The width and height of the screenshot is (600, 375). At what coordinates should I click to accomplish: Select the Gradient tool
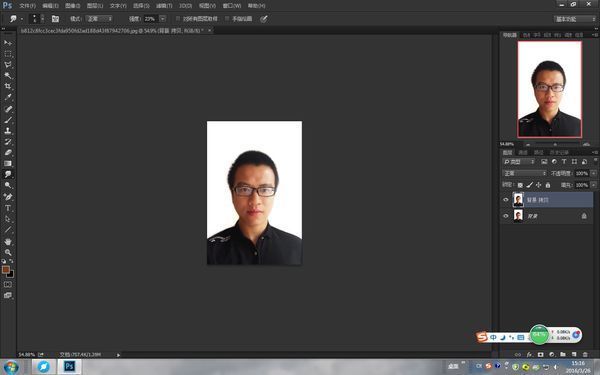(8, 163)
